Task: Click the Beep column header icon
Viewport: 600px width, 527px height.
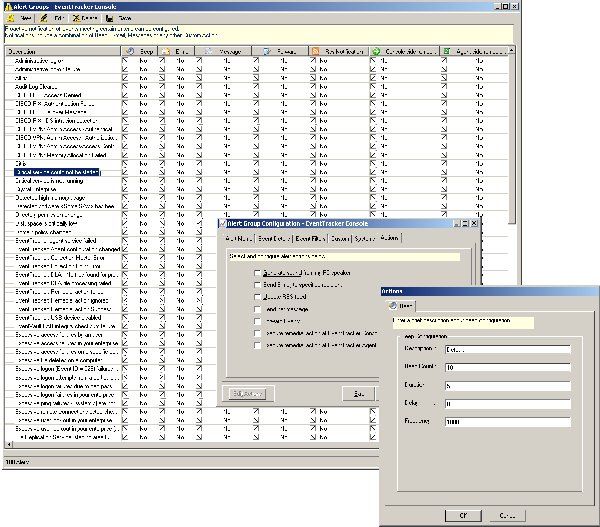Action: (x=130, y=51)
